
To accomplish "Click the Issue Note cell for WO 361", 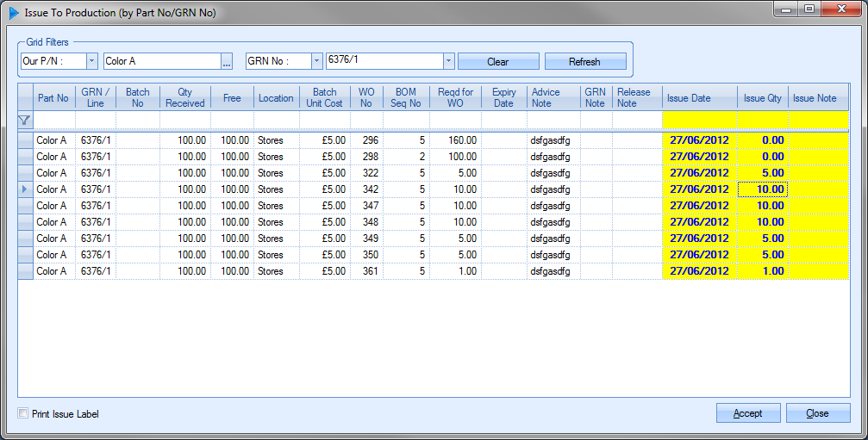I will pyautogui.click(x=819, y=271).
